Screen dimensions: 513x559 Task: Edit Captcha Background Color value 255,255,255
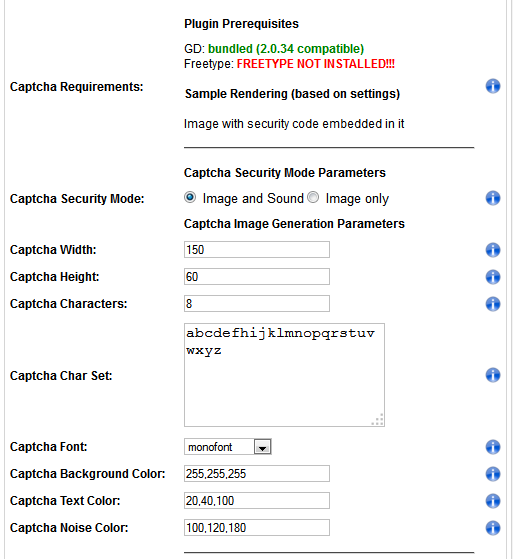click(257, 473)
